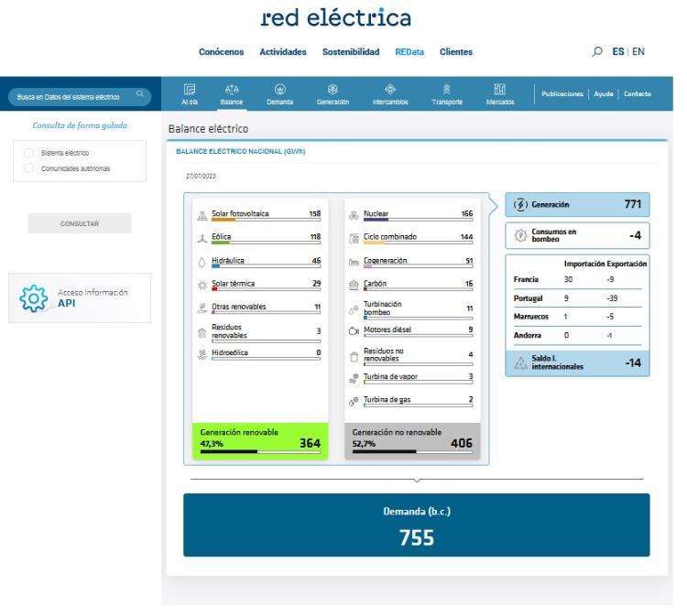Click the search magnifier icon in top header
This screenshot has width=687, height=616.
599,52
